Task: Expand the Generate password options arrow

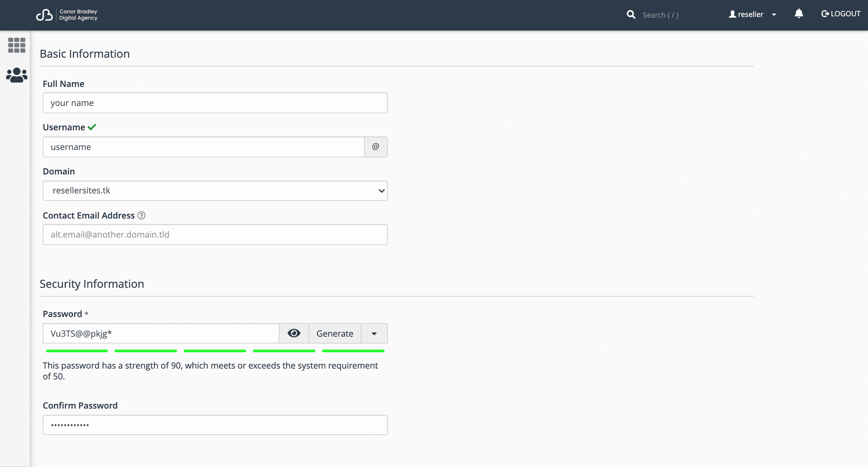Action: [374, 333]
